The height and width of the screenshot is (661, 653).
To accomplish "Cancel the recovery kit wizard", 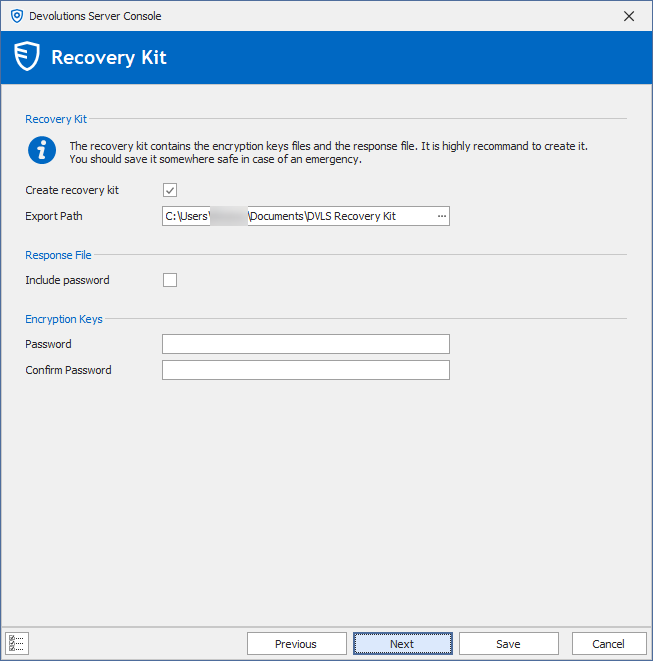I will pyautogui.click(x=608, y=644).
